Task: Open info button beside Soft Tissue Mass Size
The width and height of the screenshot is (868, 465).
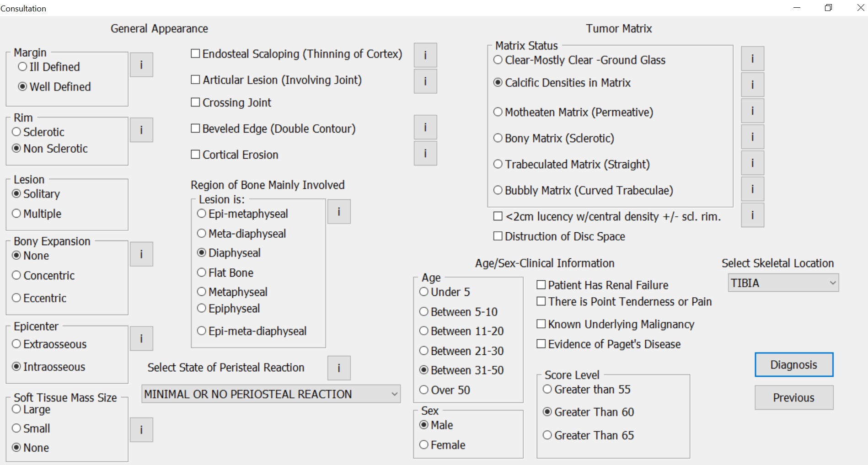Action: click(141, 430)
